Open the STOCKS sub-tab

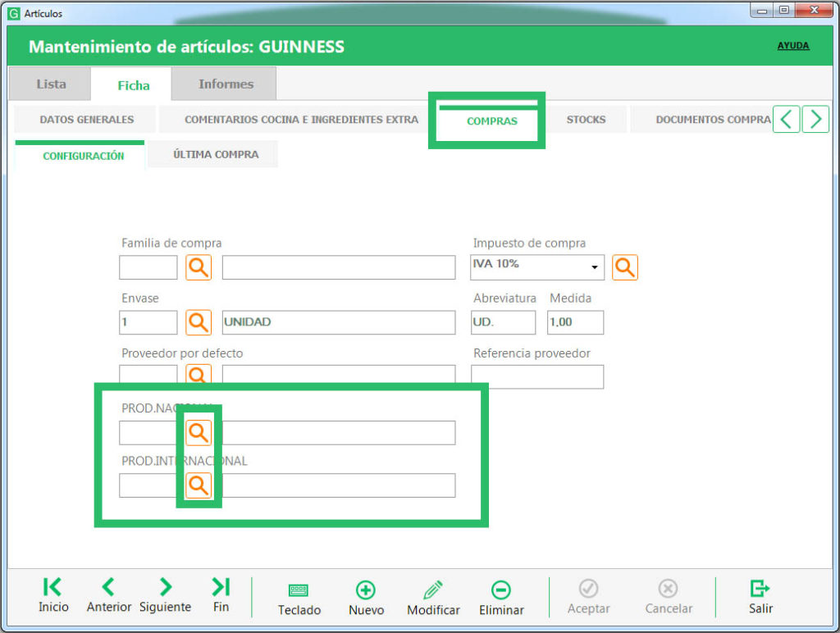(x=586, y=120)
